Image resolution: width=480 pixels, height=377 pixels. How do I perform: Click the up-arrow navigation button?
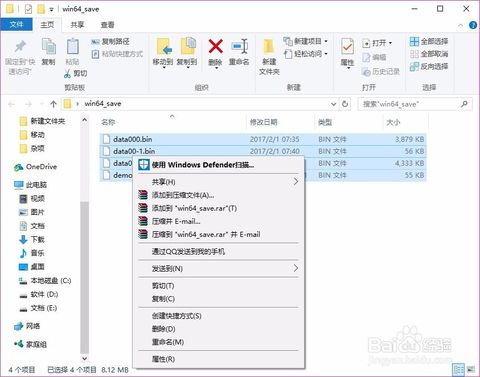[x=53, y=104]
